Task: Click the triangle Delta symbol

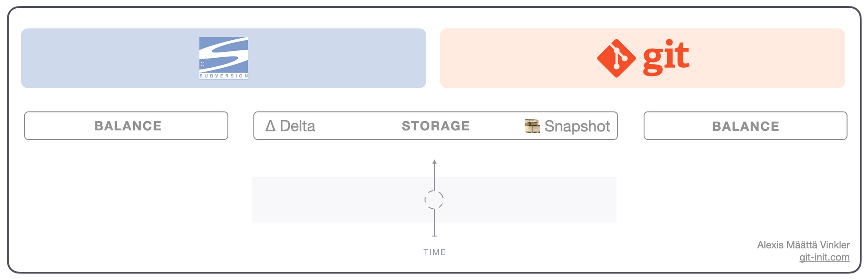Action: coord(270,126)
